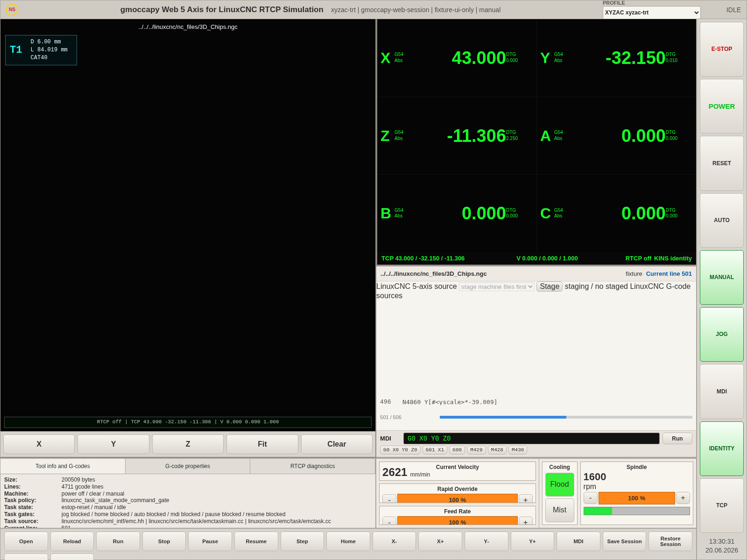Click the T1 tool info badge
The width and height of the screenshot is (747, 560).
pos(41,50)
